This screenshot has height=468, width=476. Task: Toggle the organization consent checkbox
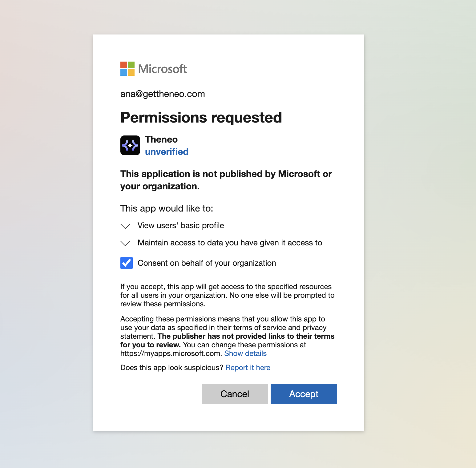pyautogui.click(x=127, y=263)
